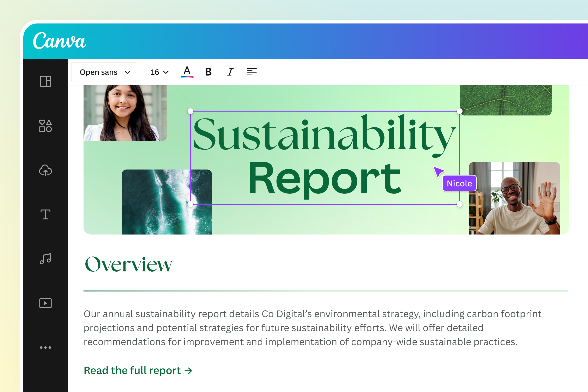The height and width of the screenshot is (392, 588).
Task: Open the Videos play icon panel
Action: point(45,303)
